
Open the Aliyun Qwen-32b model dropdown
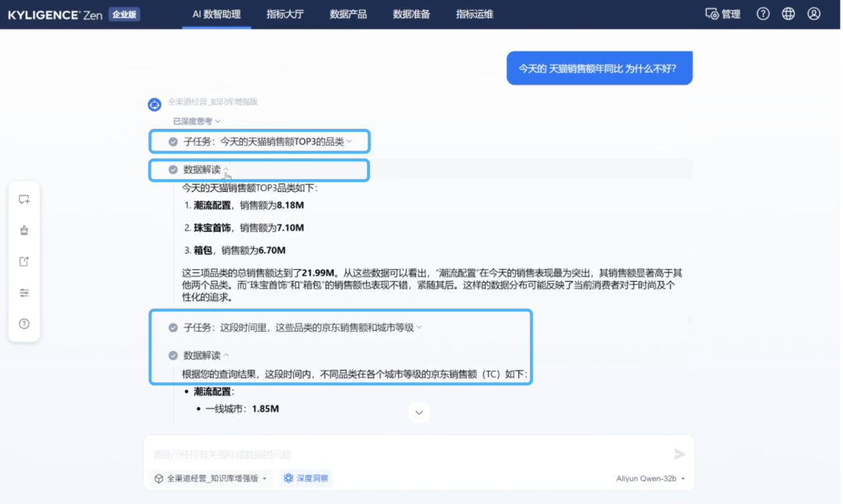pos(650,478)
